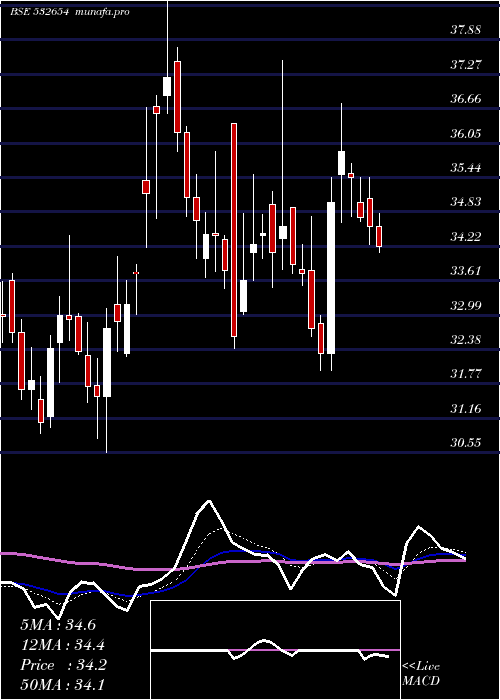The image size is (500, 700).
Task: Select the 31.77 price axis label
Action: pyautogui.click(x=466, y=374)
